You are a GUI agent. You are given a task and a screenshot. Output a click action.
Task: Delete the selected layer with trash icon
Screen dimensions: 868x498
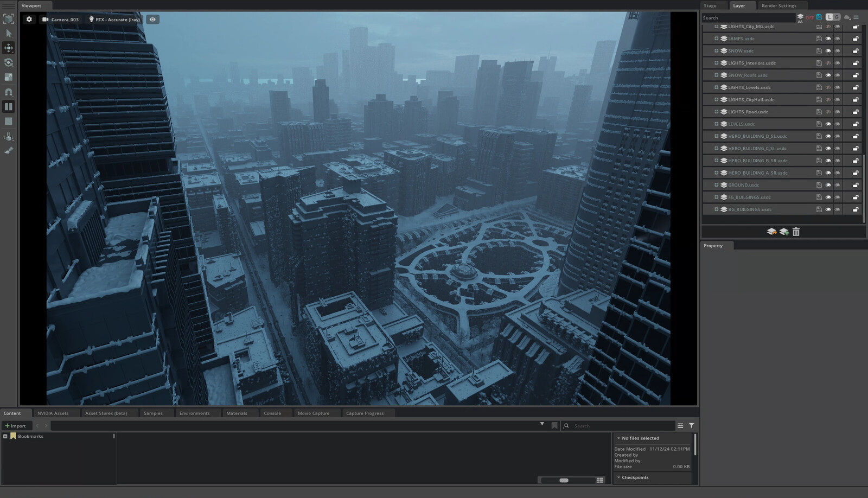click(x=796, y=232)
